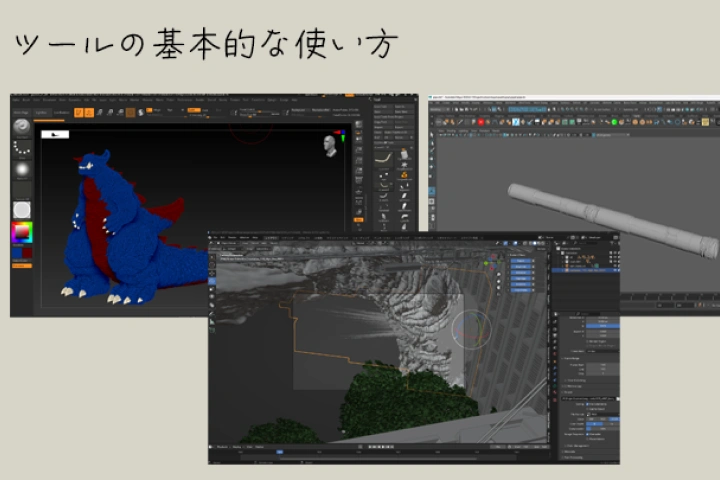The width and height of the screenshot is (720, 480).
Task: Click the camera view icon in Blender viewport
Action: coord(499,288)
